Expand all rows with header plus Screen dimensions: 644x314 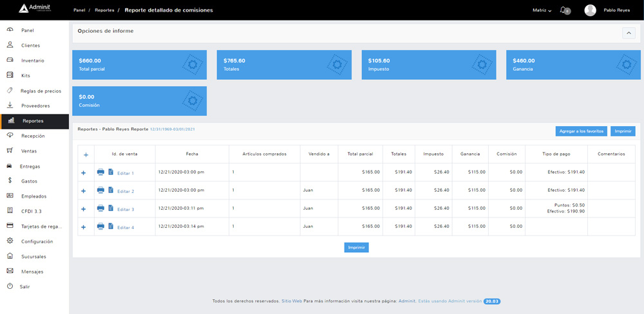click(86, 154)
